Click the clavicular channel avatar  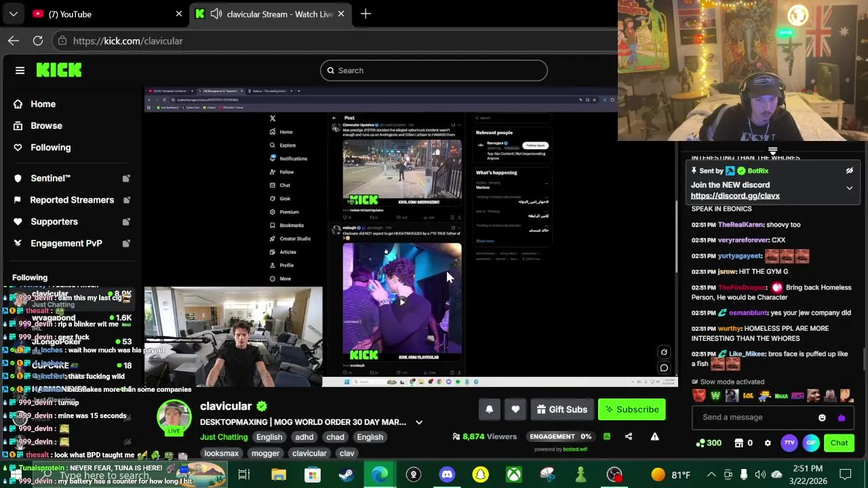(174, 417)
